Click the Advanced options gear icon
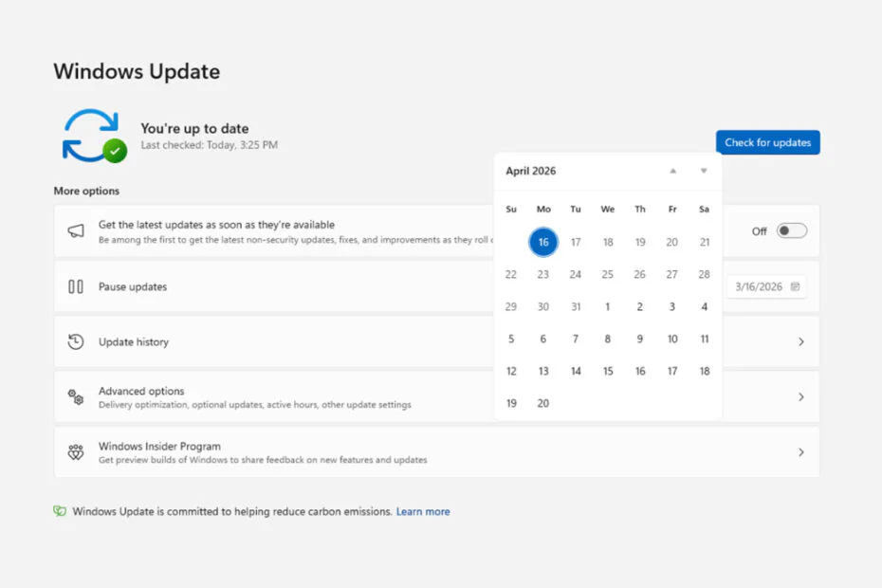Screen dimensions: 882x588 (76, 396)
